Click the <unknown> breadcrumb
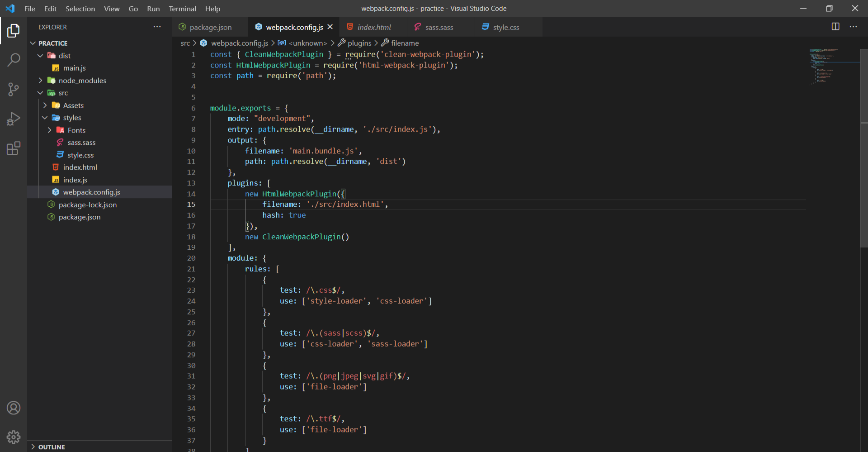The image size is (868, 452). pos(307,43)
